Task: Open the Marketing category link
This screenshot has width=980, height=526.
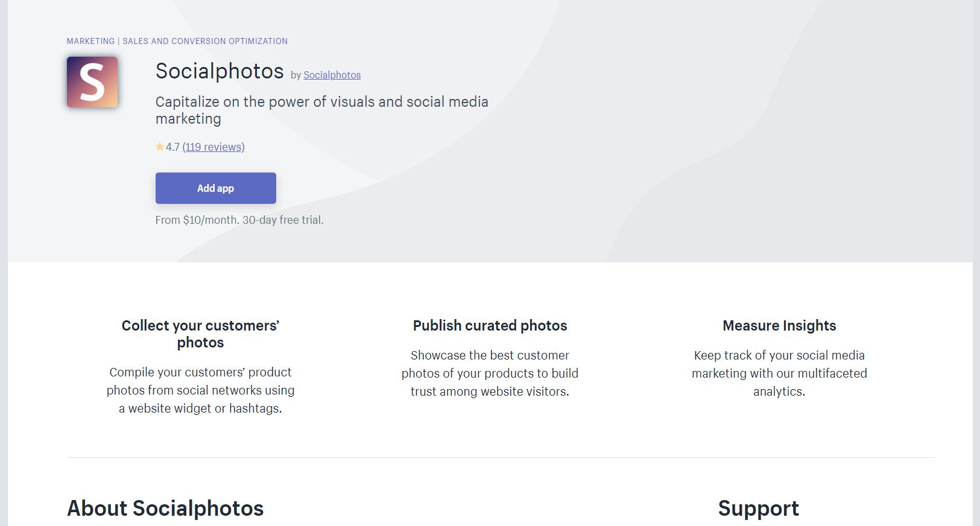Action: [x=90, y=41]
